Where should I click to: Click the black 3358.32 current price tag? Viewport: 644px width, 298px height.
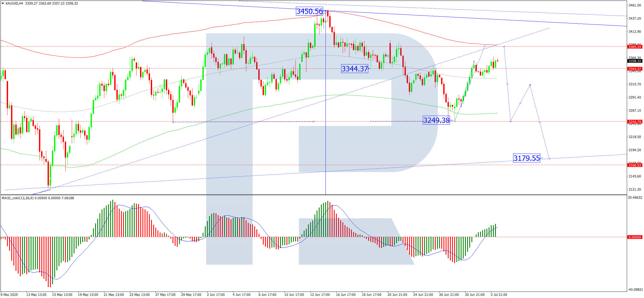(x=635, y=61)
